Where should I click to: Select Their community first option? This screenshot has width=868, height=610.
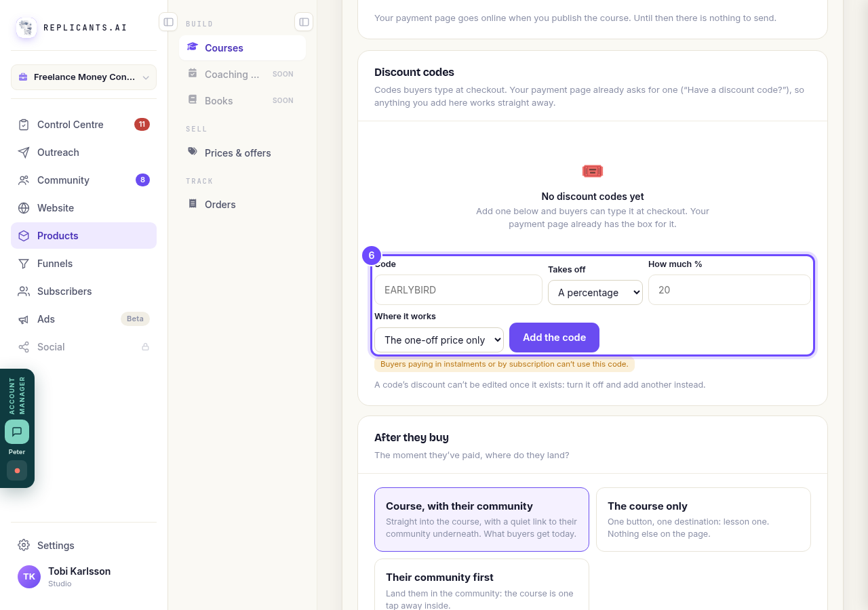(481, 584)
